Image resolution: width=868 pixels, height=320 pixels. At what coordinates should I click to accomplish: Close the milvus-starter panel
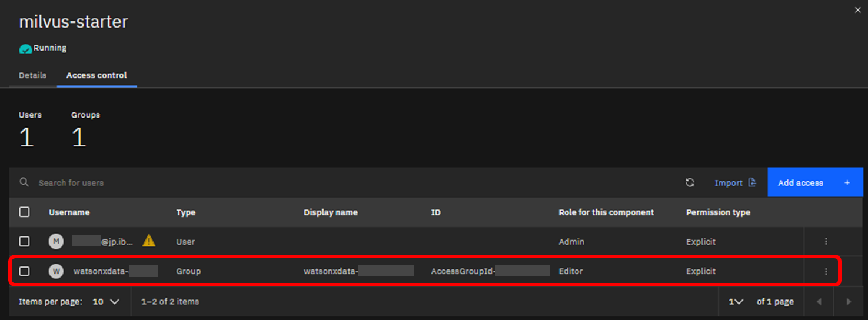pos(857,10)
